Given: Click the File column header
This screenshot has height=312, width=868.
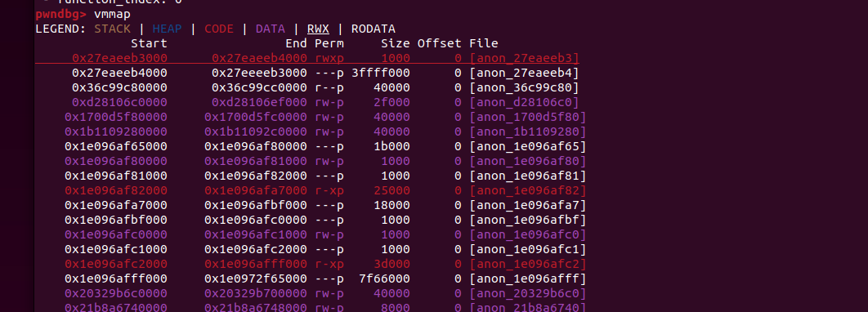Looking at the screenshot, I should 484,43.
